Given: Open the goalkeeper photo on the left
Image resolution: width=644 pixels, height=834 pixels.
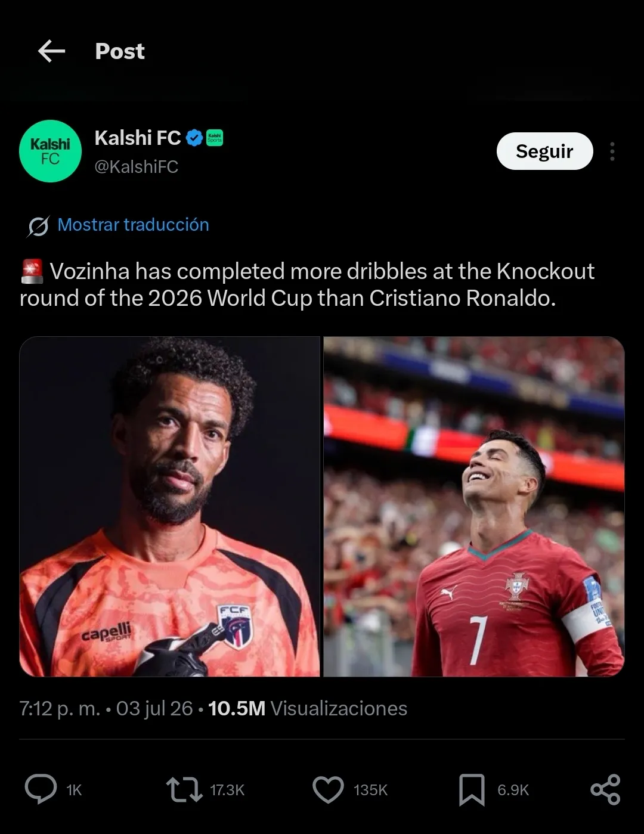Looking at the screenshot, I should [x=169, y=506].
